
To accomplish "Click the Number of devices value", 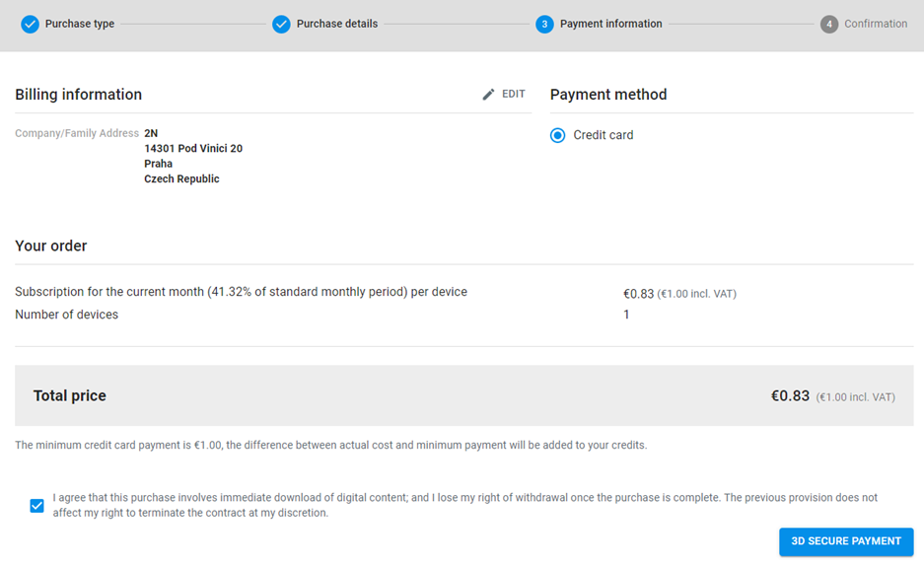I will tap(626, 315).
